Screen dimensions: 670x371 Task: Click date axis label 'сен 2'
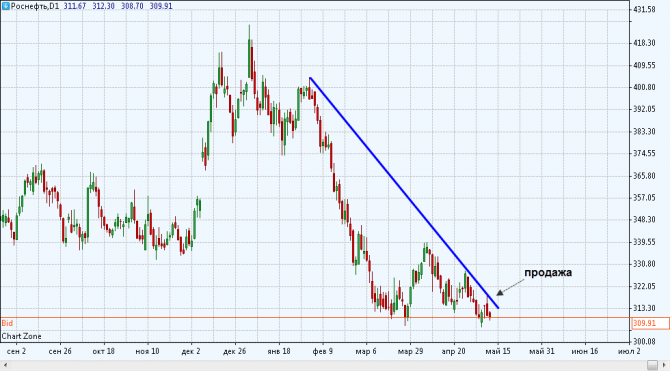(x=17, y=351)
